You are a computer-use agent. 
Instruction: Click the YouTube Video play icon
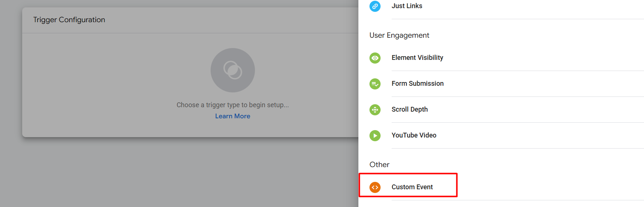[375, 136]
